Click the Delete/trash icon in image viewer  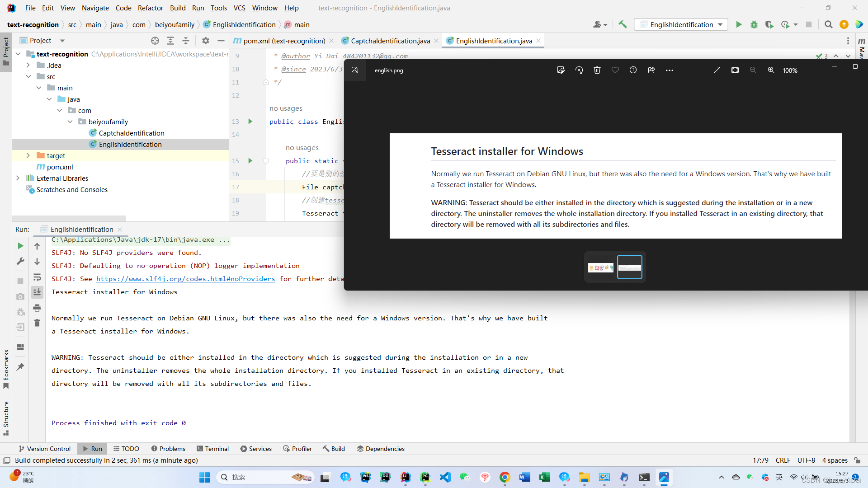pyautogui.click(x=597, y=70)
